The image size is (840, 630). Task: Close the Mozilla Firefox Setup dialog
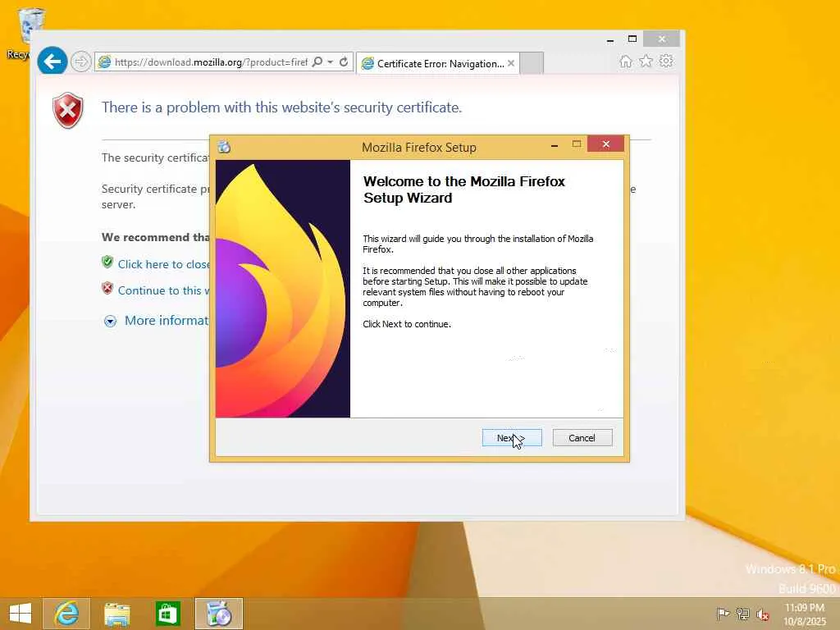pos(605,144)
